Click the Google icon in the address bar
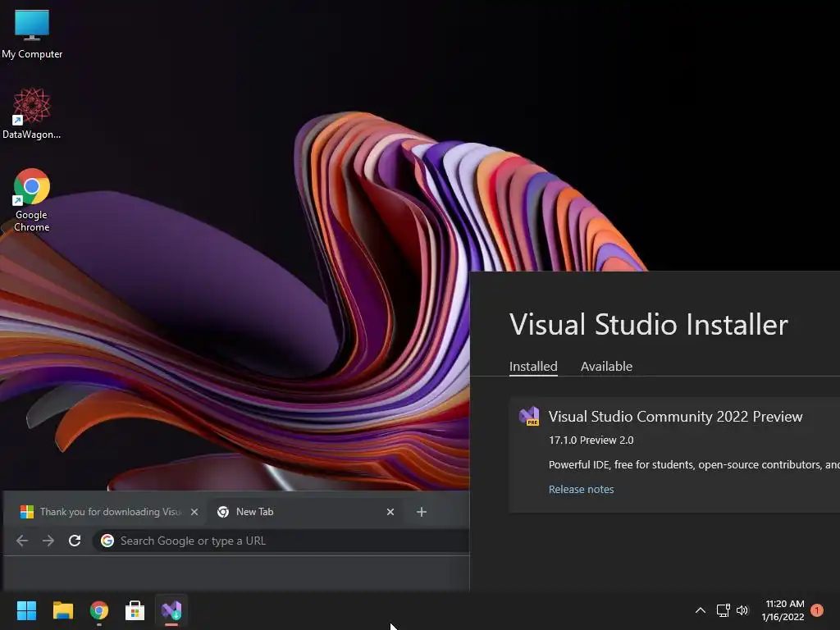The width and height of the screenshot is (840, 630). (x=107, y=541)
